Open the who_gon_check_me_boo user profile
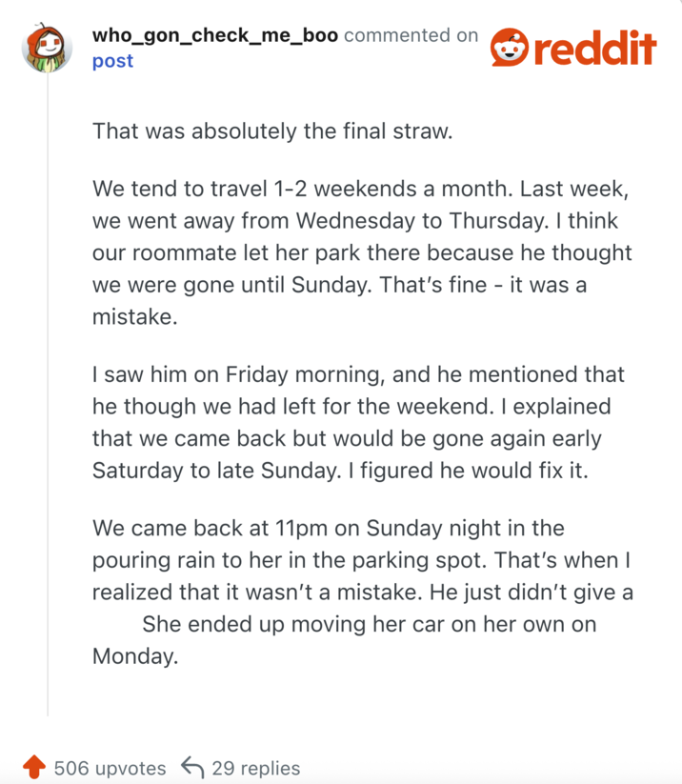The width and height of the screenshot is (682, 784). pos(214,36)
